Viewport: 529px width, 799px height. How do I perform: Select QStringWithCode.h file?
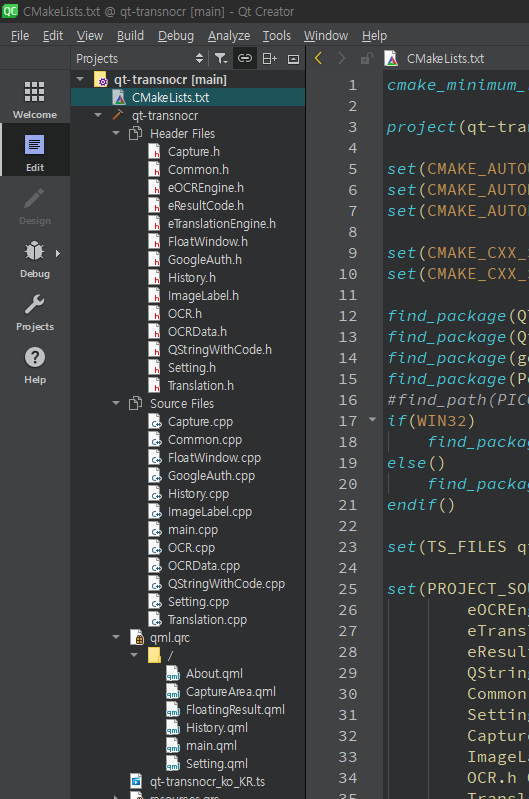click(x=220, y=350)
